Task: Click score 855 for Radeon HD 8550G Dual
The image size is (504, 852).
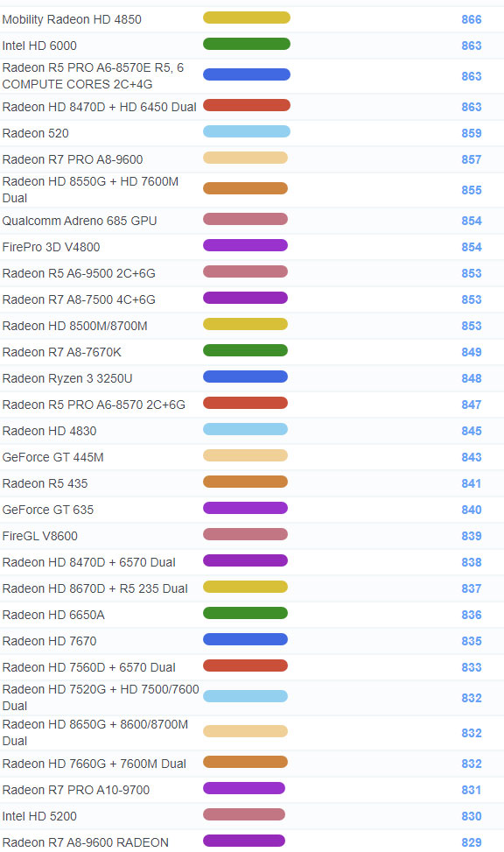Action: 472,190
